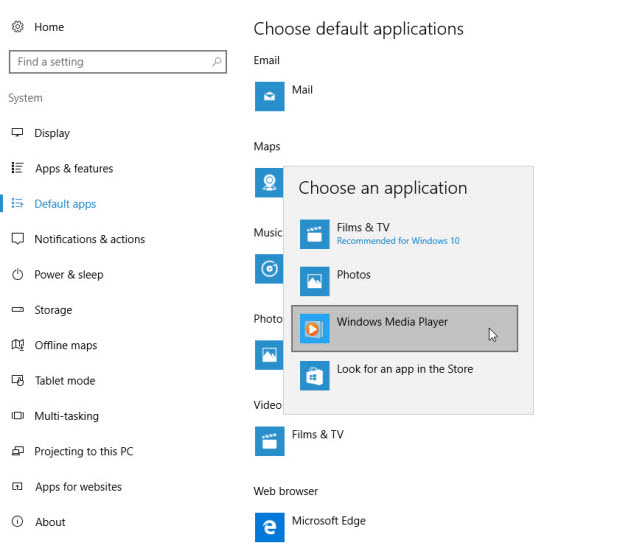Screen dimensions: 640x547
Task: Click Photos icon in popup
Action: [314, 281]
